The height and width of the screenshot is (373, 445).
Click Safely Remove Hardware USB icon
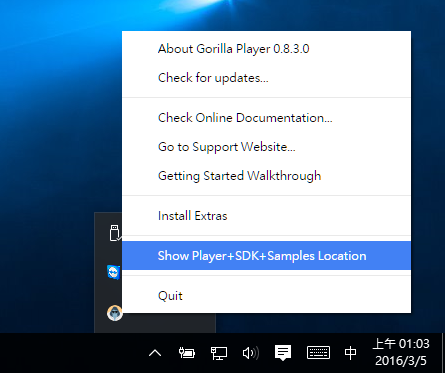tap(115, 233)
